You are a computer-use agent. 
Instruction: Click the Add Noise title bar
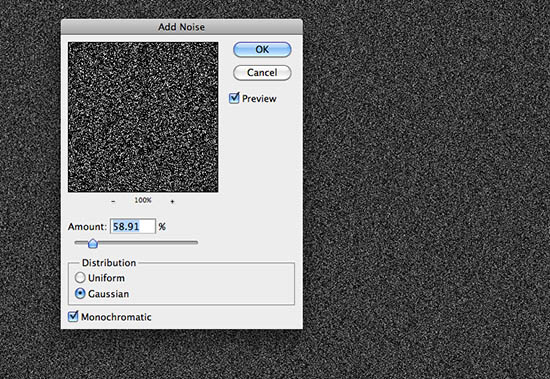(x=182, y=27)
